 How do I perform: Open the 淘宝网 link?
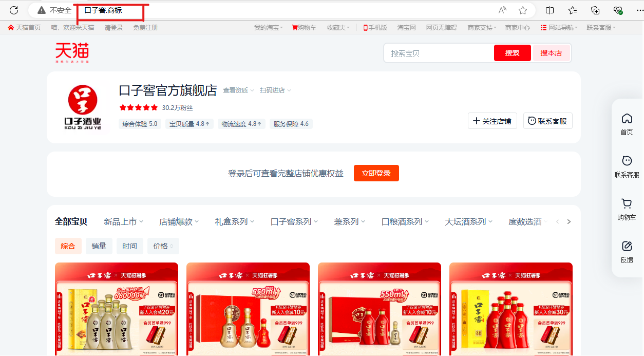(407, 28)
